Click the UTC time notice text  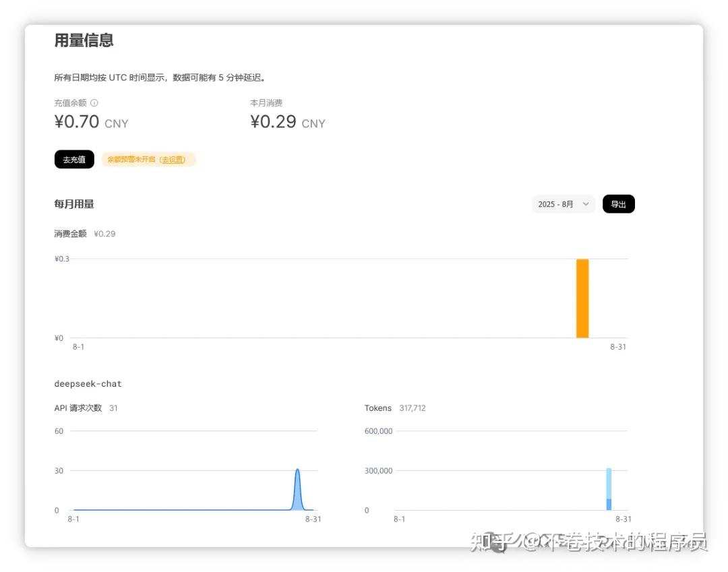(x=160, y=77)
